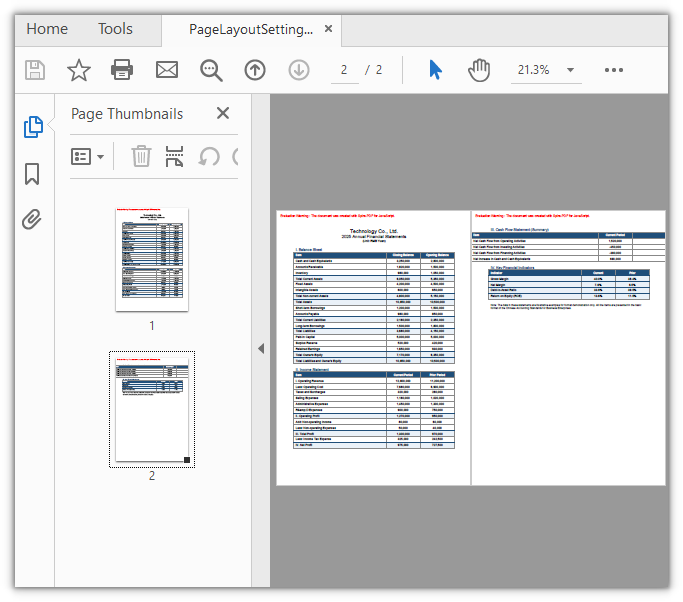This screenshot has width=683, height=602.
Task: Close the Page Thumbnails panel
Action: pyautogui.click(x=223, y=113)
